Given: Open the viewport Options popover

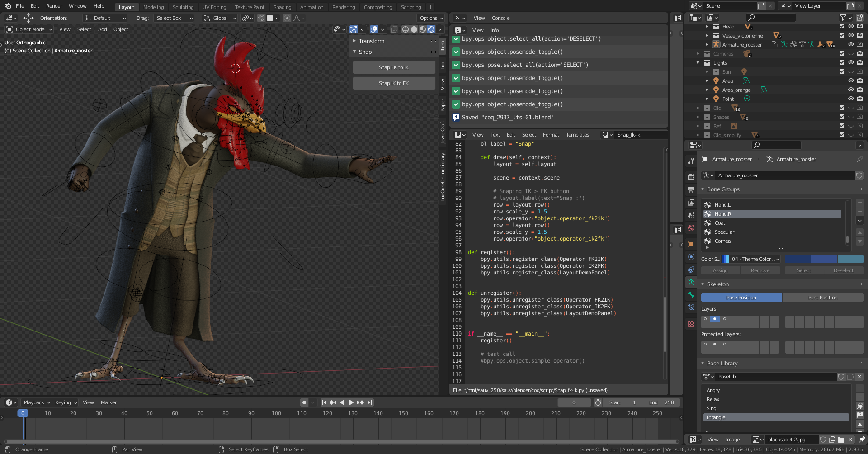Looking at the screenshot, I should pyautogui.click(x=431, y=18).
